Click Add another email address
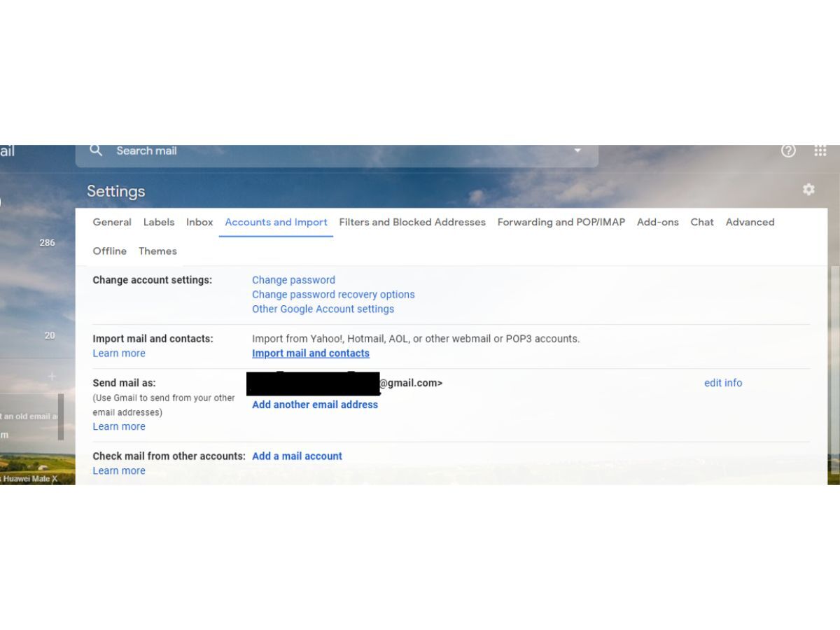This screenshot has height=630, width=840. 315,405
